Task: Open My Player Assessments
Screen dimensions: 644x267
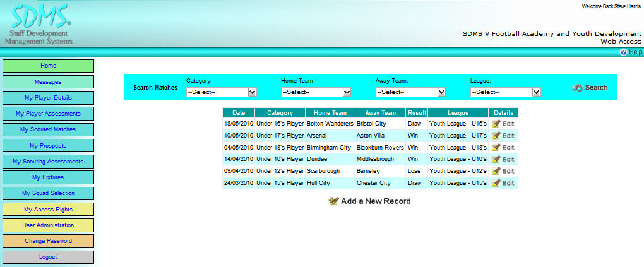Action: click(x=48, y=114)
